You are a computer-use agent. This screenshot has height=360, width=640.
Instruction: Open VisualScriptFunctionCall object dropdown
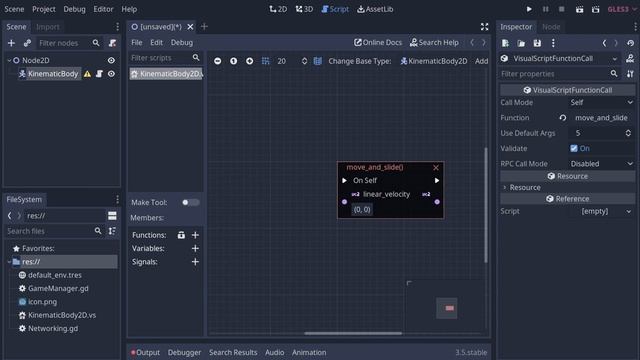click(560, 59)
